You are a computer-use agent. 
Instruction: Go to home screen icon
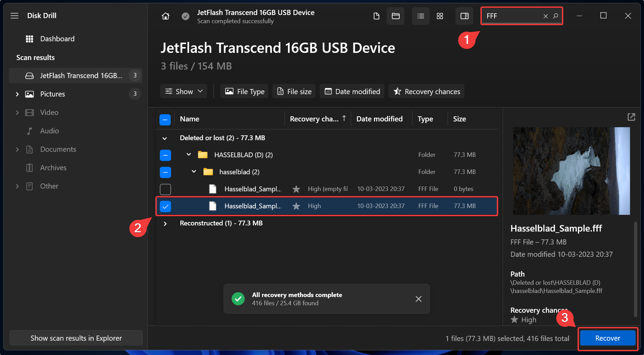pyautogui.click(x=166, y=16)
